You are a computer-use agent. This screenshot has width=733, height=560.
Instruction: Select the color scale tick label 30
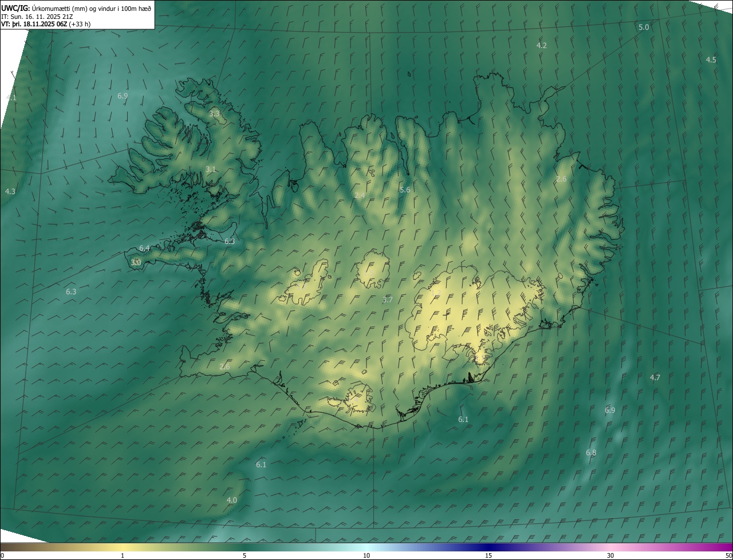(x=610, y=555)
